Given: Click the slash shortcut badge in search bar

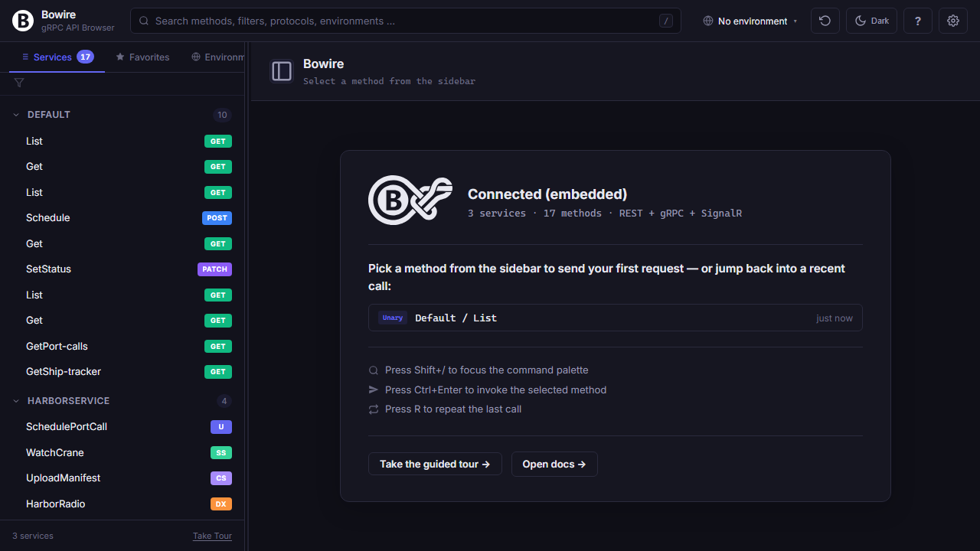Looking at the screenshot, I should point(666,21).
